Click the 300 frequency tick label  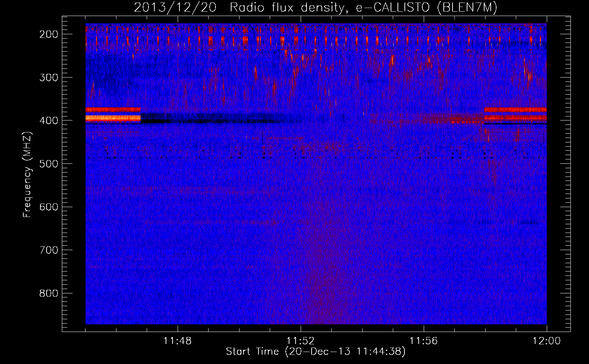coord(48,77)
